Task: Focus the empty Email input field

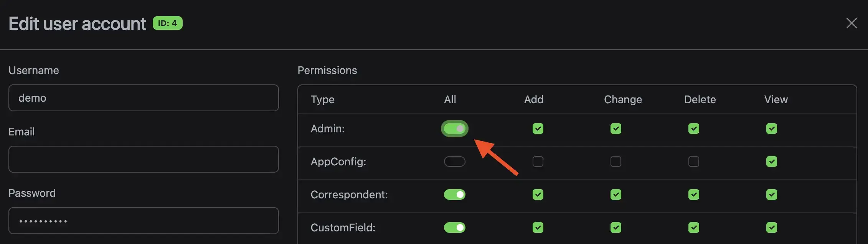Action: 144,159
